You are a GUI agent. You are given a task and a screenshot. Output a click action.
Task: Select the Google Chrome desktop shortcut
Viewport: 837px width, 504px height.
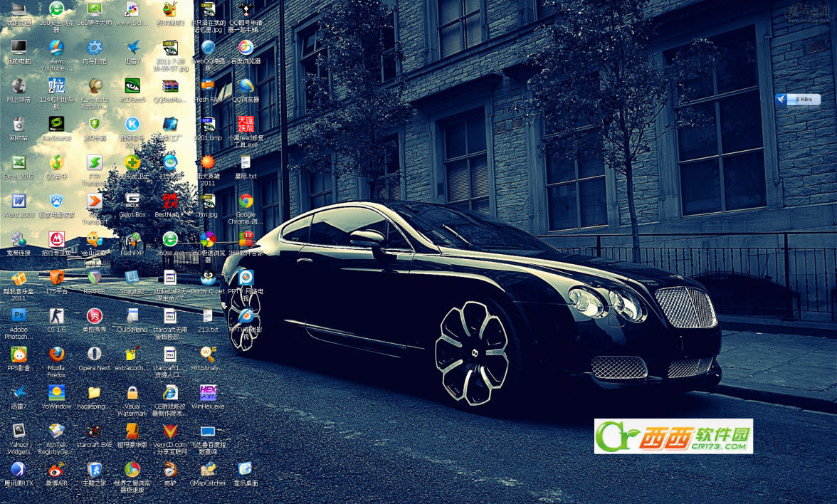(246, 201)
